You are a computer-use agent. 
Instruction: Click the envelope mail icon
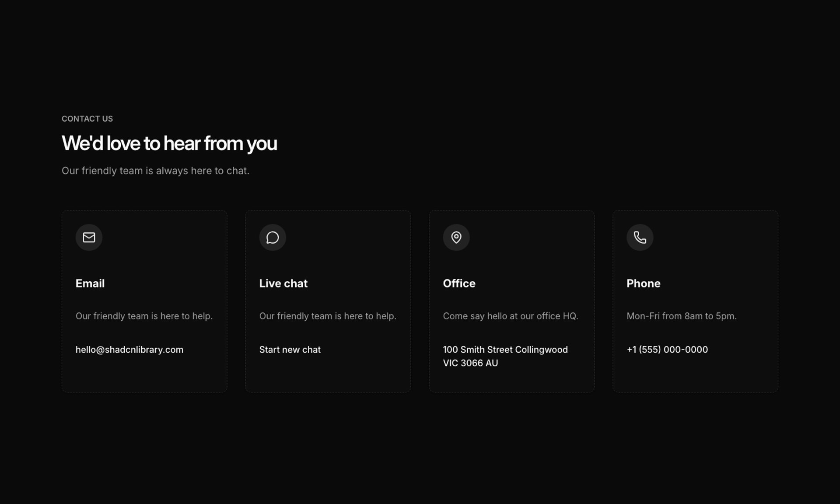click(x=89, y=238)
